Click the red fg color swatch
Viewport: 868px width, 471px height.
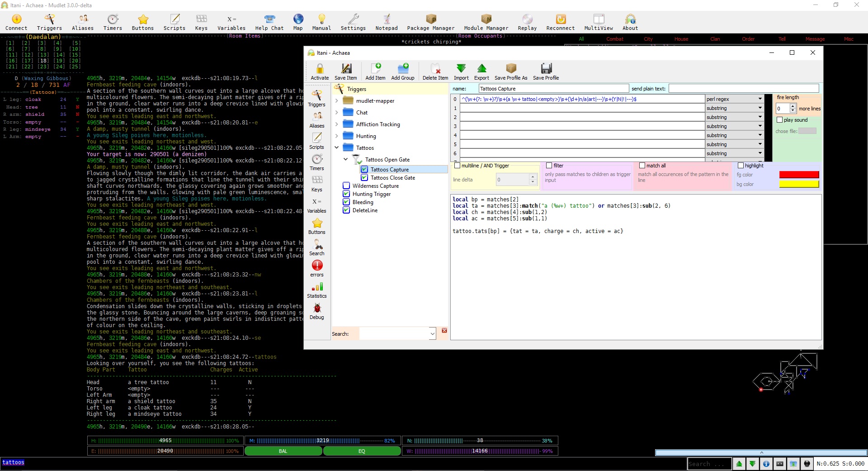(x=799, y=175)
